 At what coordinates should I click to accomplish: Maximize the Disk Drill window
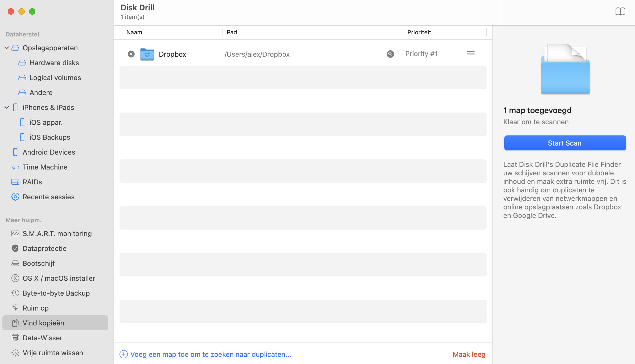32,11
